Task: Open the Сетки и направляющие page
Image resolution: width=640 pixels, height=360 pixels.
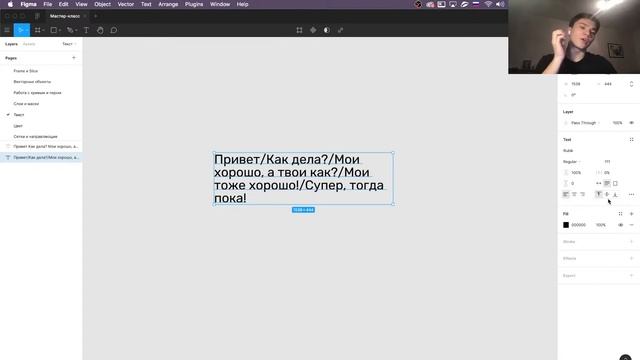Action: click(35, 136)
